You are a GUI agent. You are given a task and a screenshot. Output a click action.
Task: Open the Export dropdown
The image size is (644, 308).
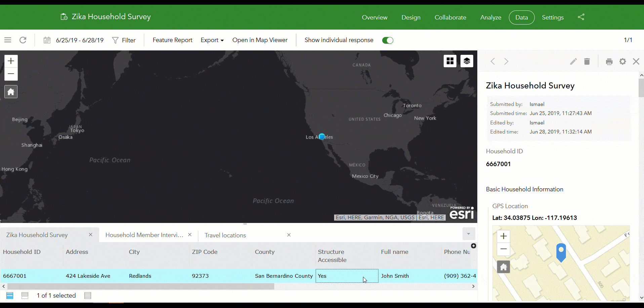point(212,40)
